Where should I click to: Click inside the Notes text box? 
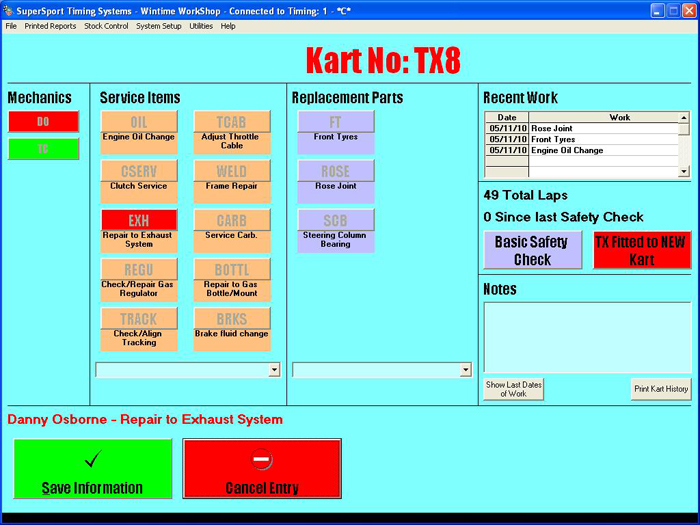(x=587, y=338)
